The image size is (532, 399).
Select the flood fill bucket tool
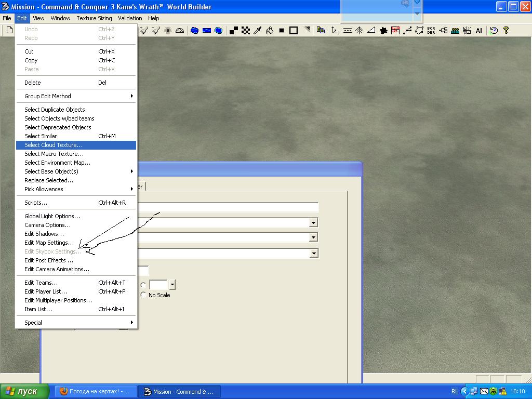tap(270, 31)
